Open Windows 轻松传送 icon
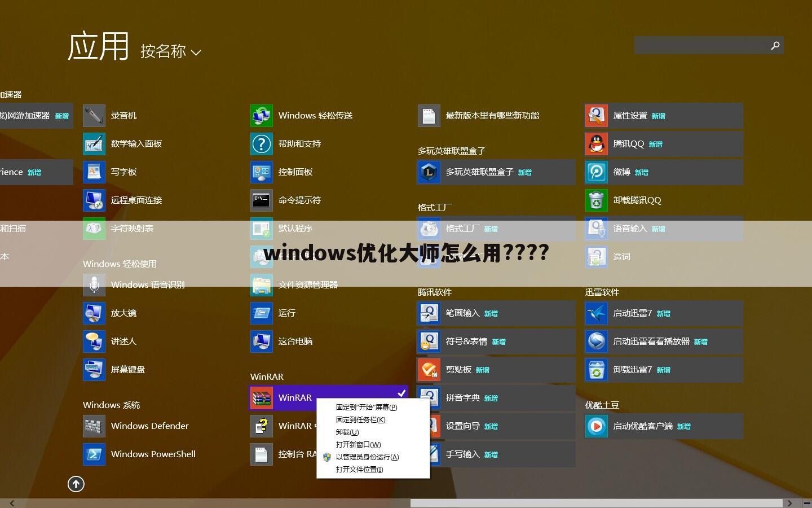812x508 pixels. tap(261, 116)
